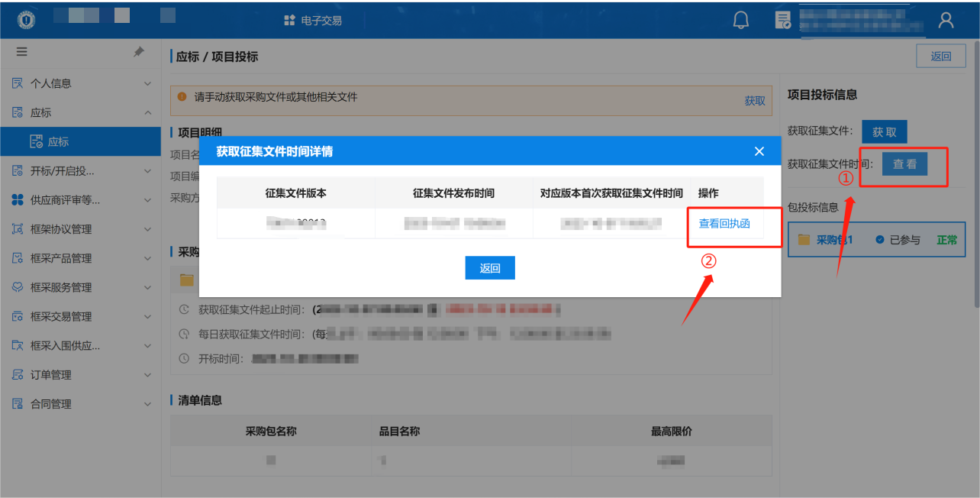
Task: Expand the 个人信息 menu chevron
Action: click(147, 83)
